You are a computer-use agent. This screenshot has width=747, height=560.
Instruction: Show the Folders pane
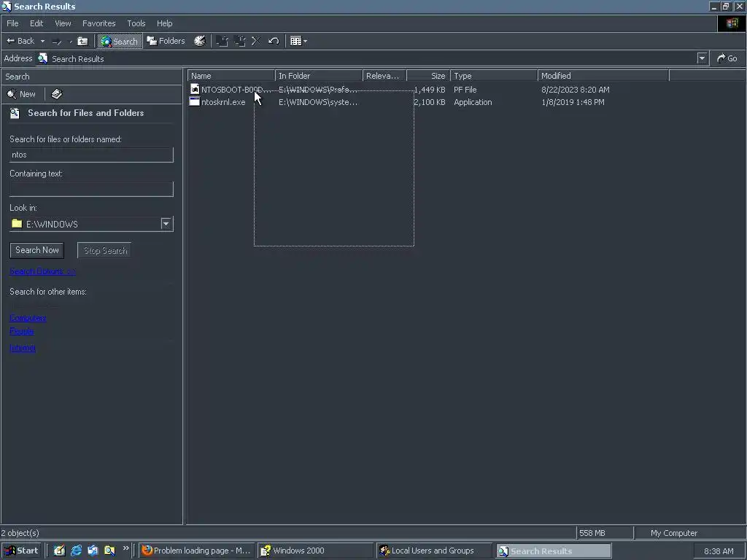pos(166,41)
